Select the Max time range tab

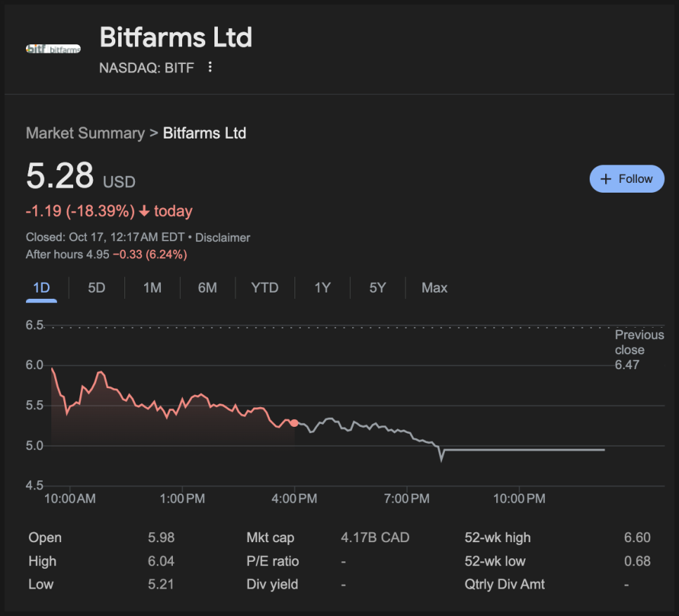(434, 288)
